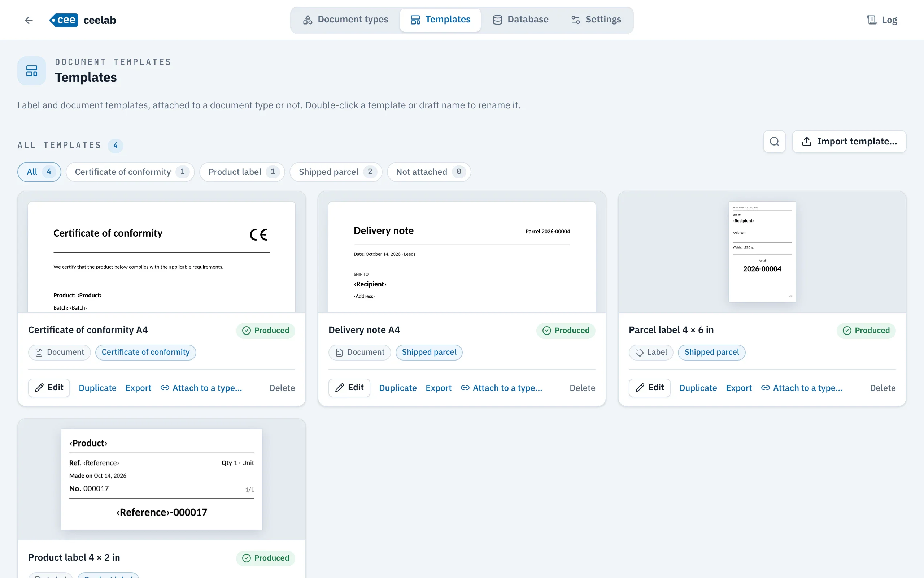This screenshot has width=924, height=578.
Task: Duplicate Parcel label 4 × 6 in
Action: (x=698, y=388)
